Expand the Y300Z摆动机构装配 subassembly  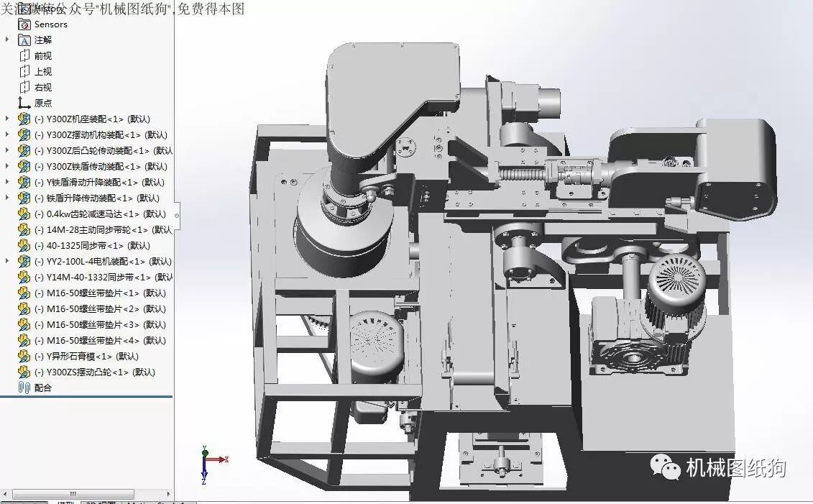(x=7, y=134)
